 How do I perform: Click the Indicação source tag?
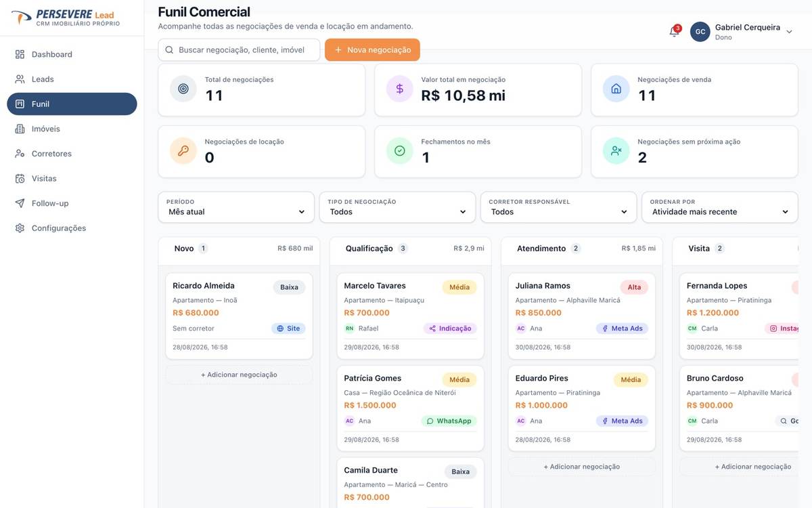(450, 329)
